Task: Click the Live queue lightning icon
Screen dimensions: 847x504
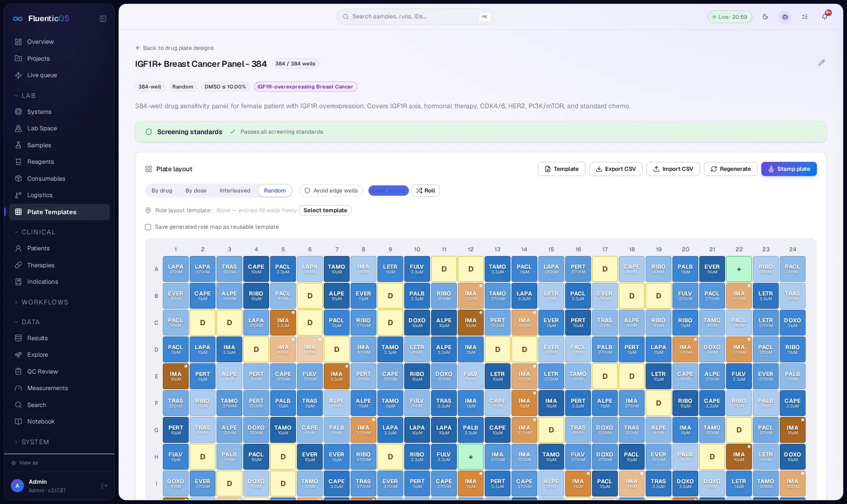Action: point(18,75)
